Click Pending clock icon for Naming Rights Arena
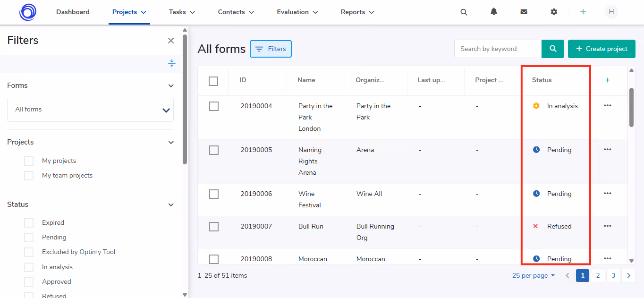 [536, 150]
